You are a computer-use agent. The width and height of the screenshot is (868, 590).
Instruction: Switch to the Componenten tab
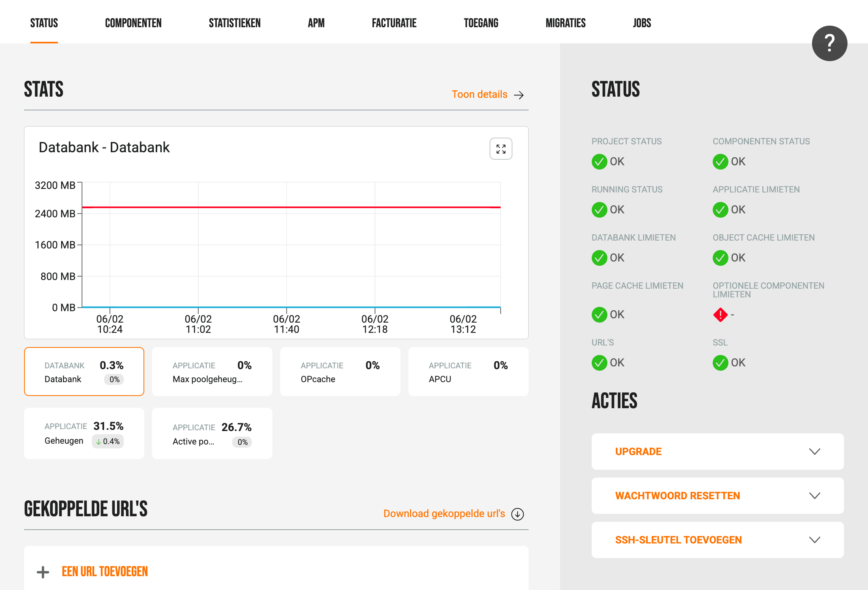(x=133, y=23)
